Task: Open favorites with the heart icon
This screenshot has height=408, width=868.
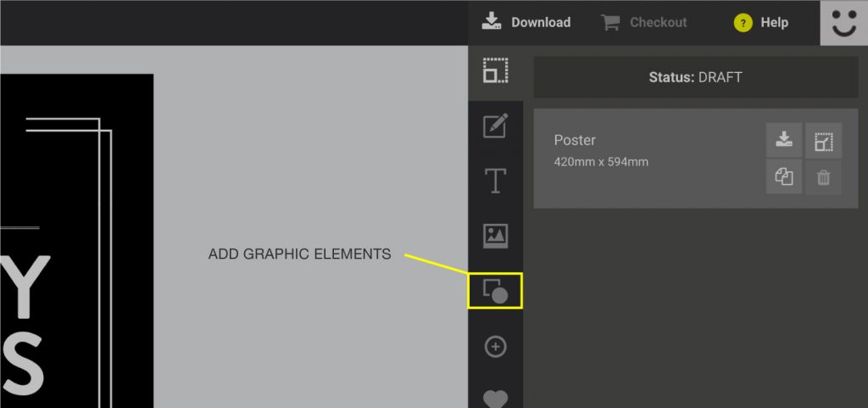Action: click(x=495, y=397)
